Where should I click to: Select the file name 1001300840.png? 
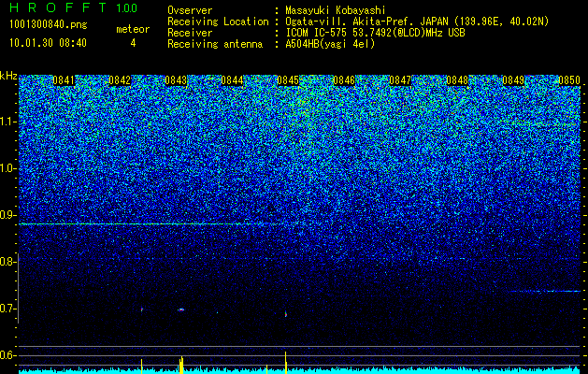(49, 25)
